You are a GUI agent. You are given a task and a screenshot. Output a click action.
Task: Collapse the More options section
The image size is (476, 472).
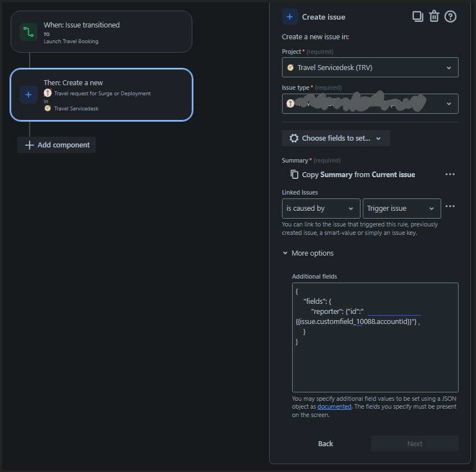point(308,253)
